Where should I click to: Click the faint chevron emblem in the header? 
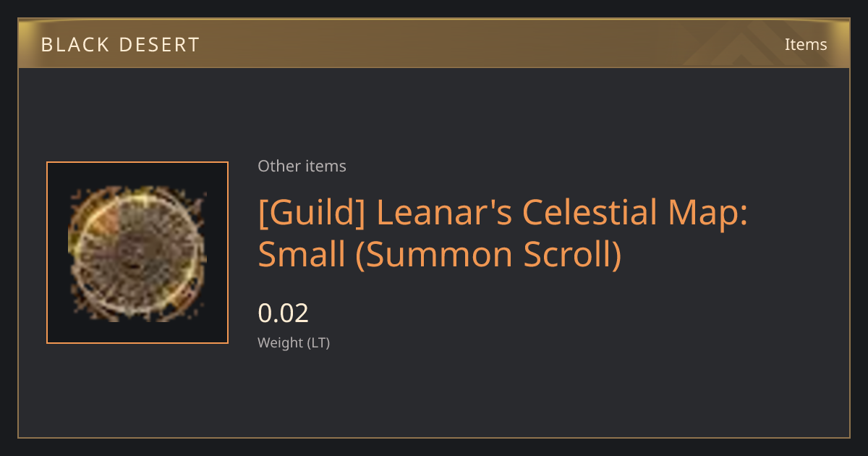(x=753, y=45)
